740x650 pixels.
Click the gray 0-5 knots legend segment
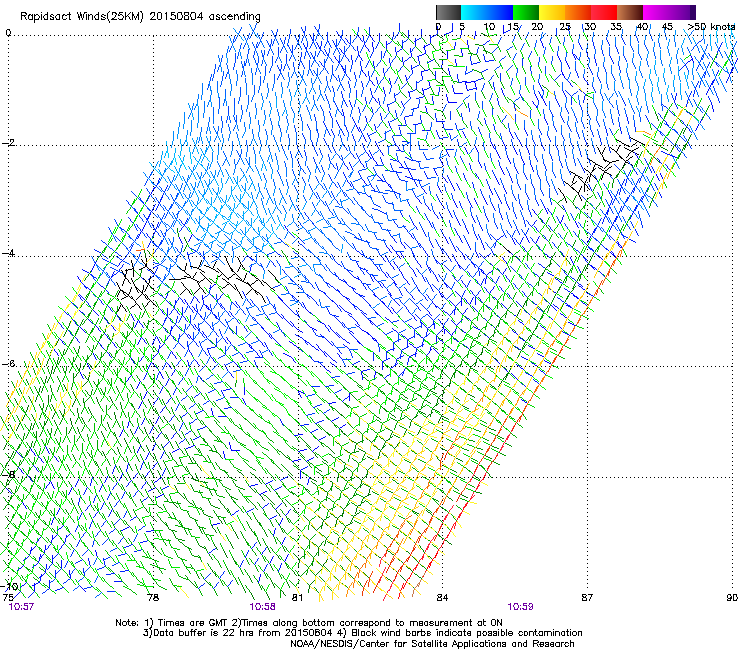[x=448, y=12]
